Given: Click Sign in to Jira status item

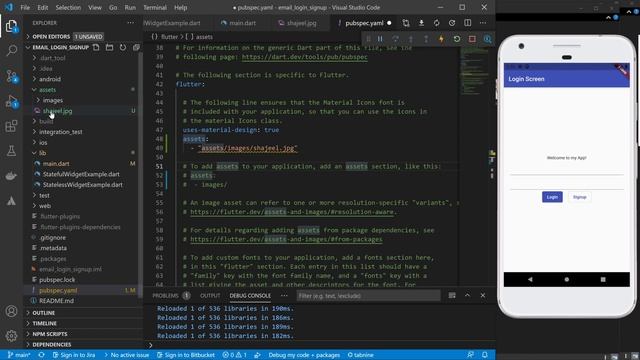Looking at the screenshot, I should (x=74, y=355).
